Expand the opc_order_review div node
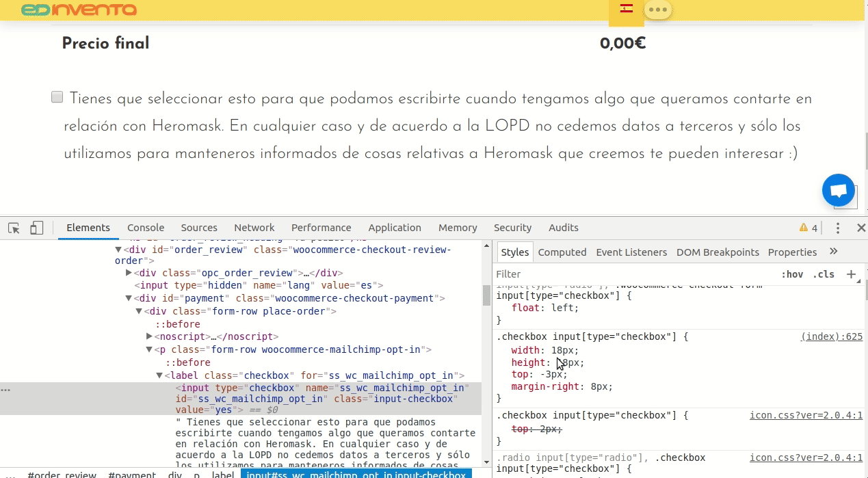 click(x=129, y=273)
